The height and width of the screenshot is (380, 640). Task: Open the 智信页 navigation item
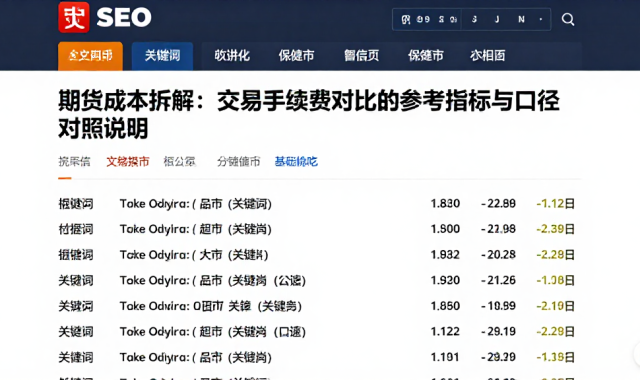coord(361,56)
